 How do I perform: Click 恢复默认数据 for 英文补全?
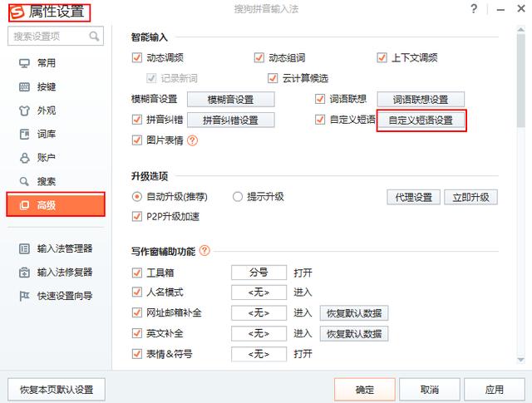point(354,334)
